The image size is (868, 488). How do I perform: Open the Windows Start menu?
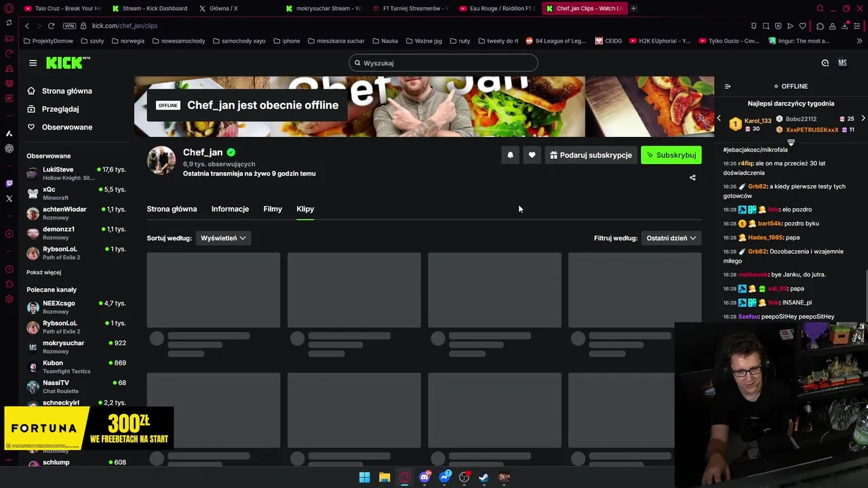[x=364, y=477]
